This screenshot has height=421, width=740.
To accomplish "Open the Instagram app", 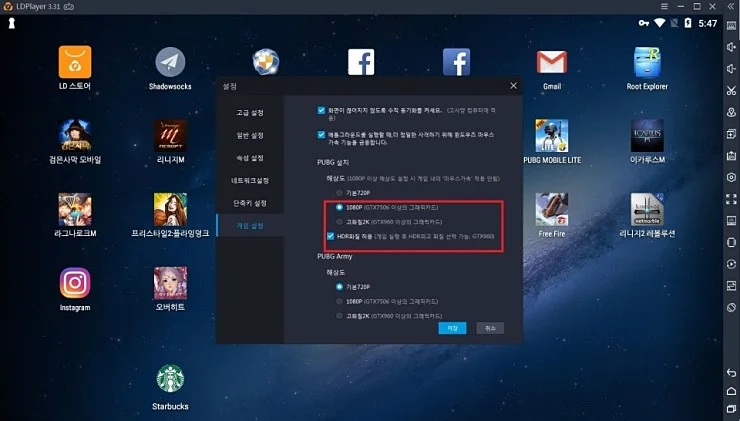I will [75, 283].
